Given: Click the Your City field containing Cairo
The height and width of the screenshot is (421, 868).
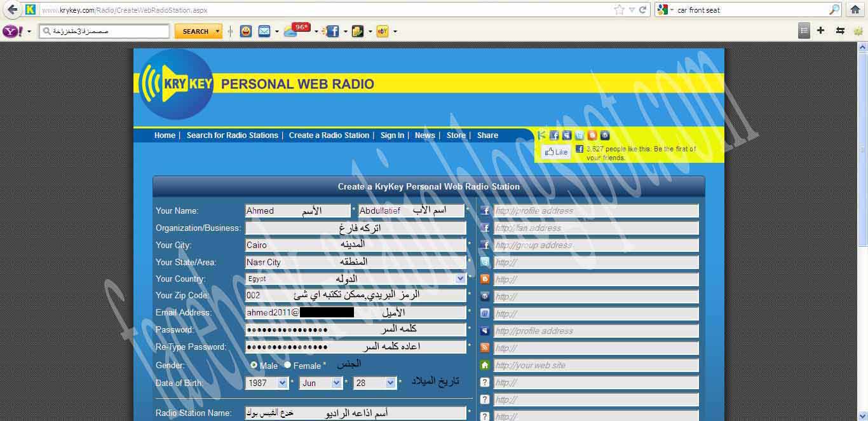Looking at the screenshot, I should [356, 245].
